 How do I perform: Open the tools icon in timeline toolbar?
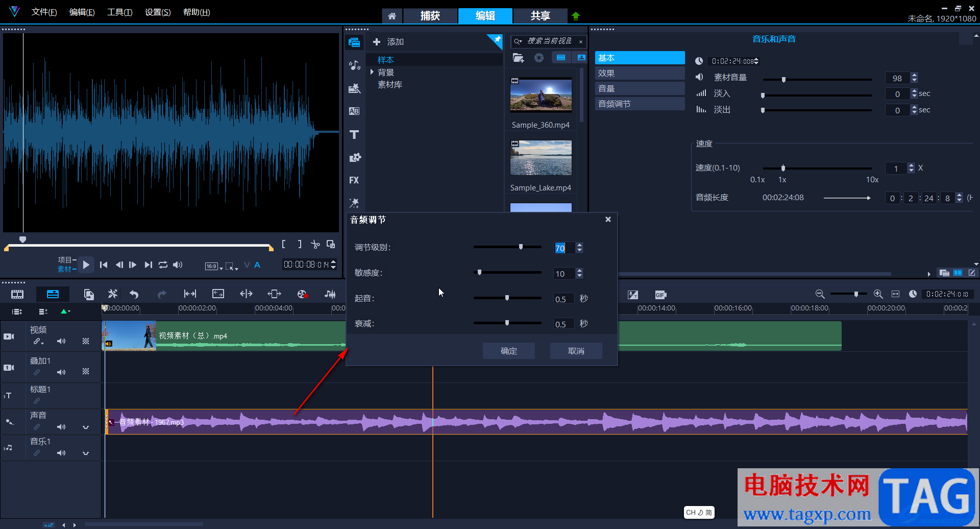pos(113,294)
